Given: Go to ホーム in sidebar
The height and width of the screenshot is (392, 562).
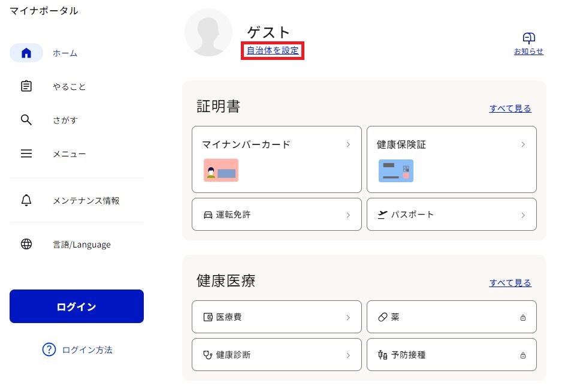Looking at the screenshot, I should pyautogui.click(x=65, y=53).
